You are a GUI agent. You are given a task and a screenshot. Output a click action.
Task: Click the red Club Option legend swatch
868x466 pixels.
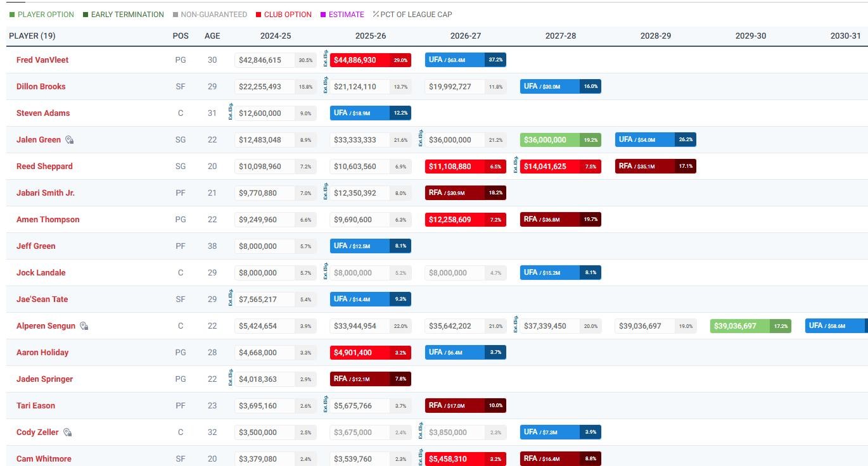point(258,15)
